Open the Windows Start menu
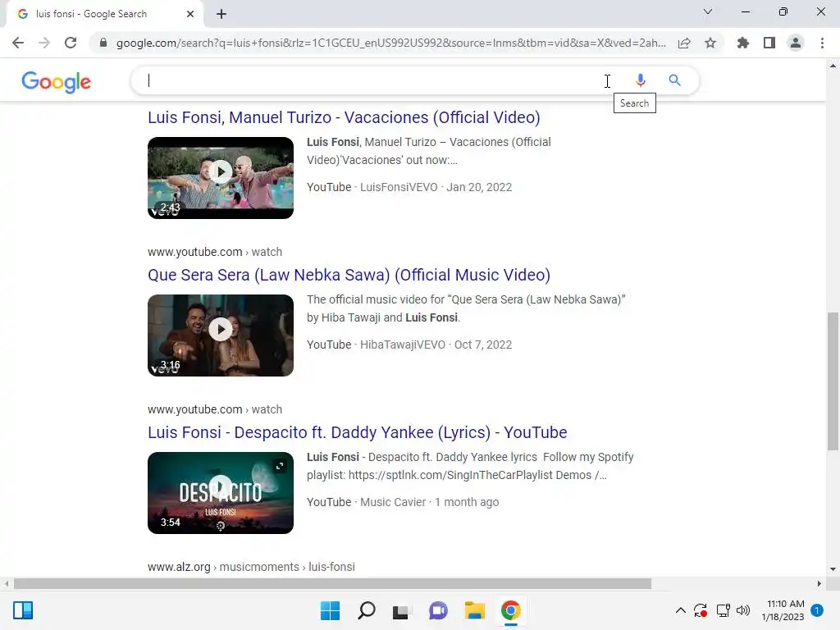This screenshot has width=840, height=630. pyautogui.click(x=330, y=610)
